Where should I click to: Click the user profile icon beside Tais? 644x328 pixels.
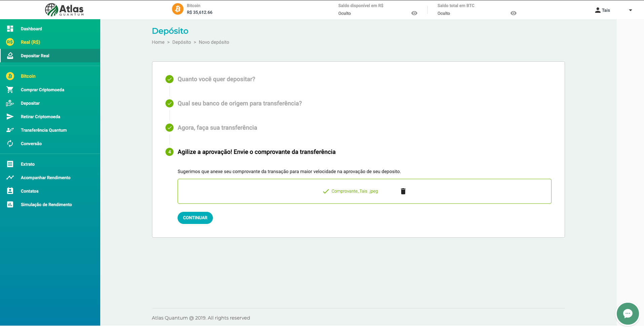[x=598, y=10]
